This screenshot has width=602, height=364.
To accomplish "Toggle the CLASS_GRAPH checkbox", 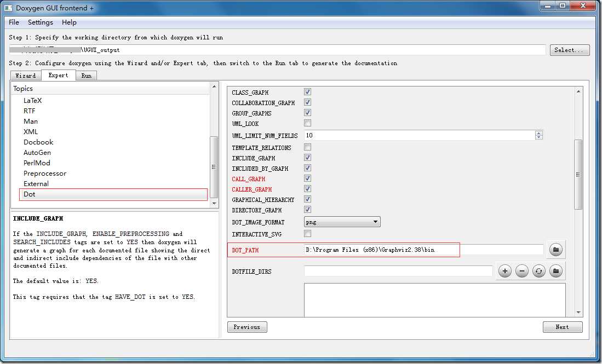I will pos(307,91).
